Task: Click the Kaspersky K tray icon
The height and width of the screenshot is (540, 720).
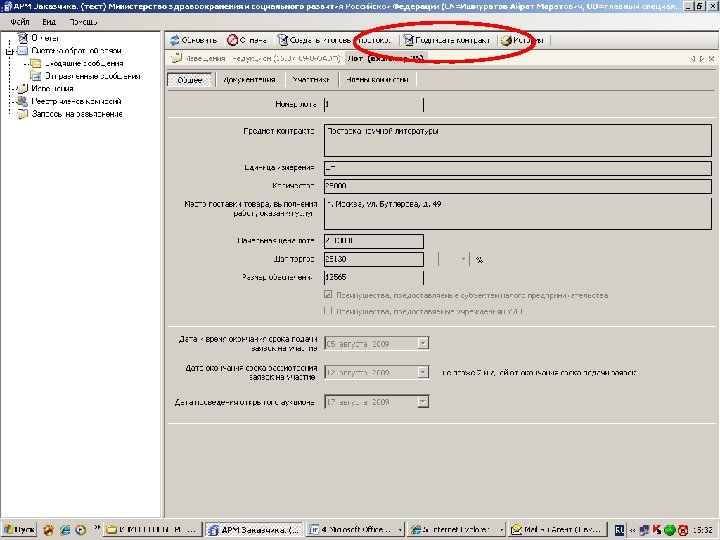Action: (x=657, y=530)
